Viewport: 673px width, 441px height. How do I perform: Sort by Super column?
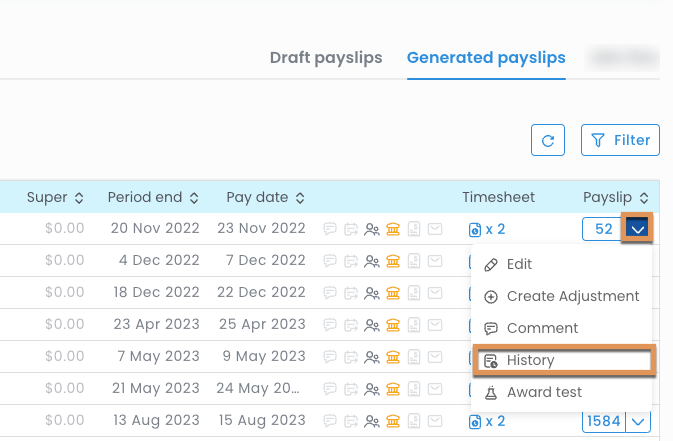pyautogui.click(x=56, y=198)
